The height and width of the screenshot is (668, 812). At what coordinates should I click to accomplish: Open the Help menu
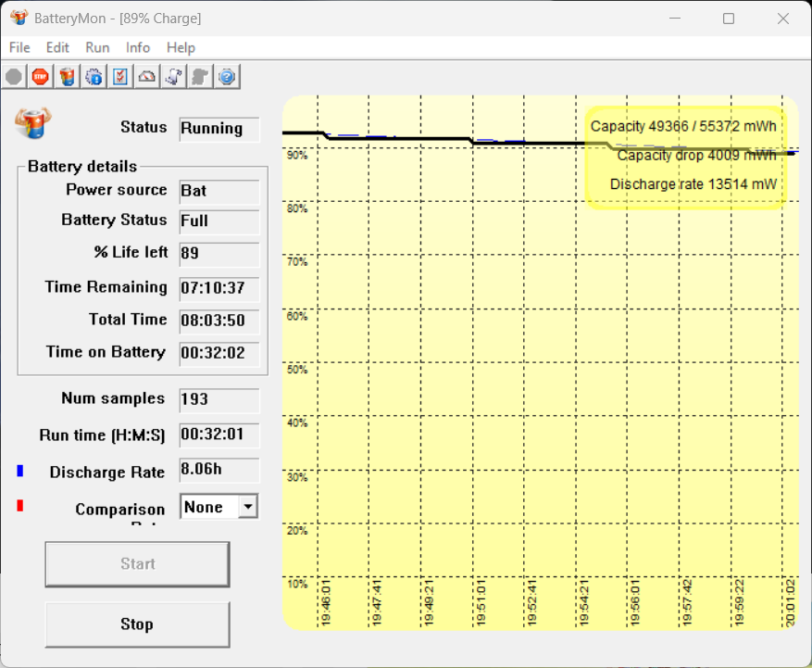click(181, 47)
